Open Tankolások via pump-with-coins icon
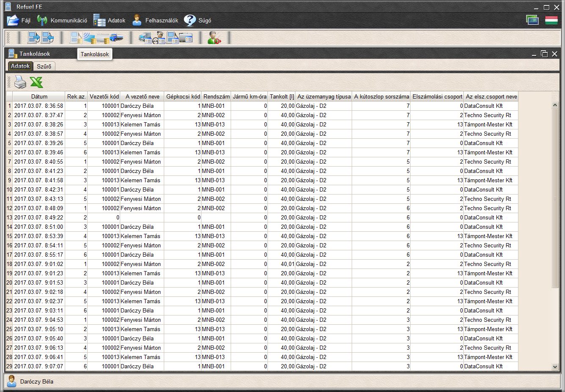The height and width of the screenshot is (392, 565). [76, 38]
